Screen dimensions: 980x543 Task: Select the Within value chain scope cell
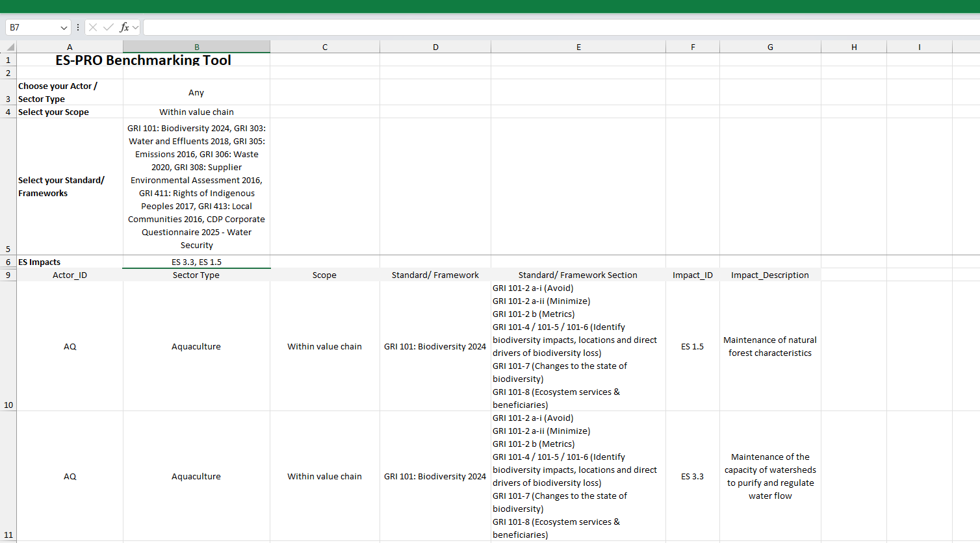(x=196, y=112)
